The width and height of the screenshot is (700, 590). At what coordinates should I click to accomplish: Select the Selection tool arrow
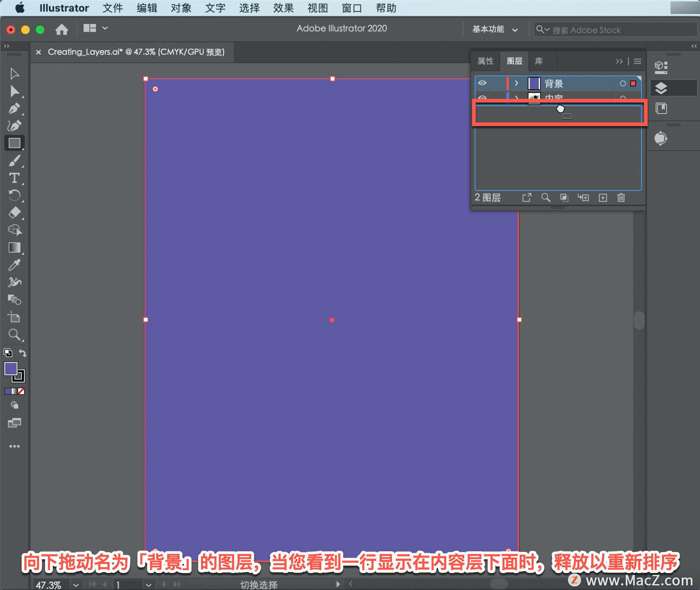point(14,73)
